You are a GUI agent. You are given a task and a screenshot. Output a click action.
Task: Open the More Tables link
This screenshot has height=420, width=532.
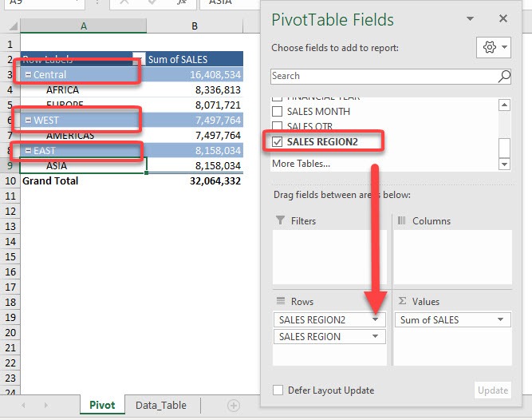(x=301, y=164)
